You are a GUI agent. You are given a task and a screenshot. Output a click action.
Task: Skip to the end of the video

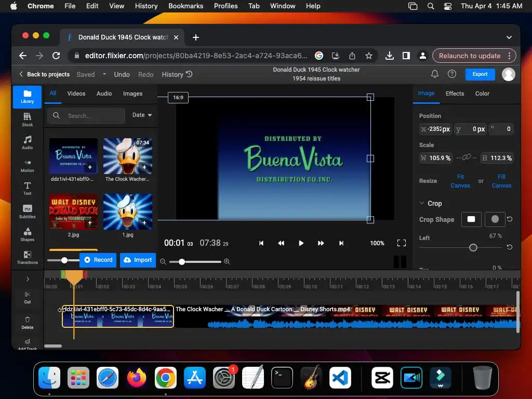(341, 243)
